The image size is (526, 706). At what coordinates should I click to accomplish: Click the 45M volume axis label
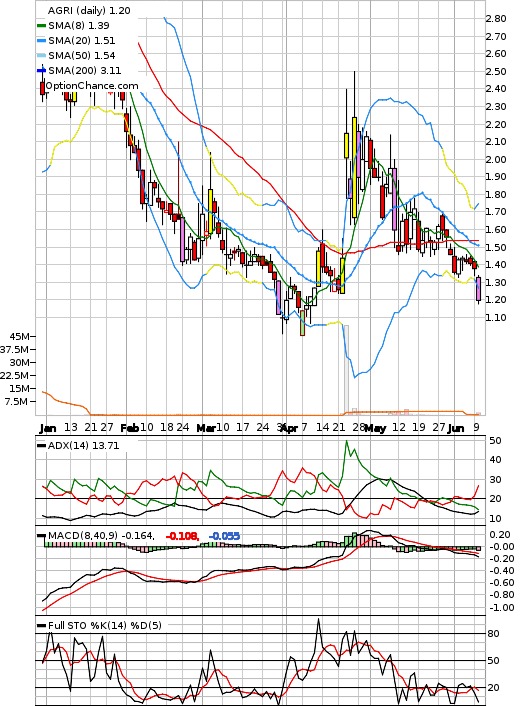(19, 336)
